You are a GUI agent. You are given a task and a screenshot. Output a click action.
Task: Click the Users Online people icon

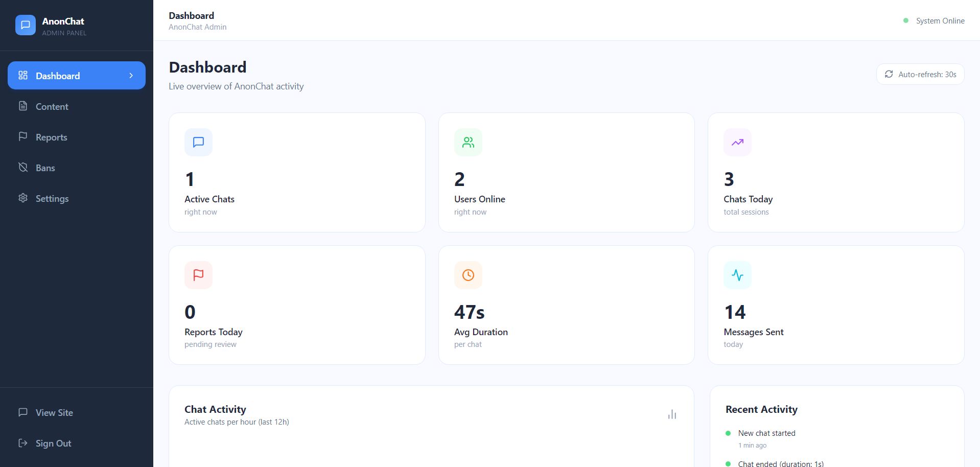click(x=468, y=142)
